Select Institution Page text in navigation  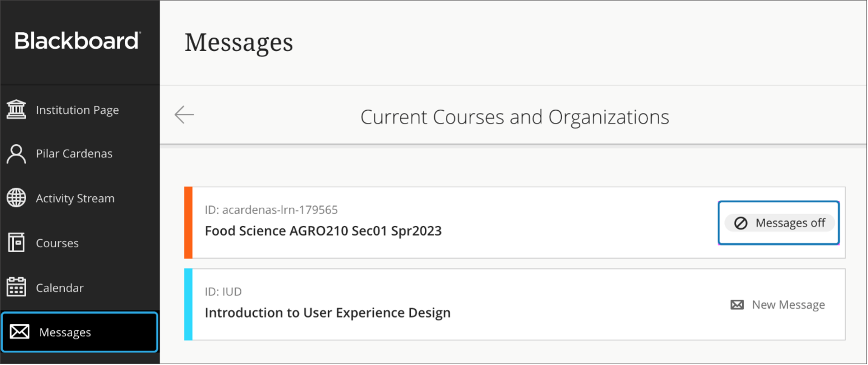77,110
